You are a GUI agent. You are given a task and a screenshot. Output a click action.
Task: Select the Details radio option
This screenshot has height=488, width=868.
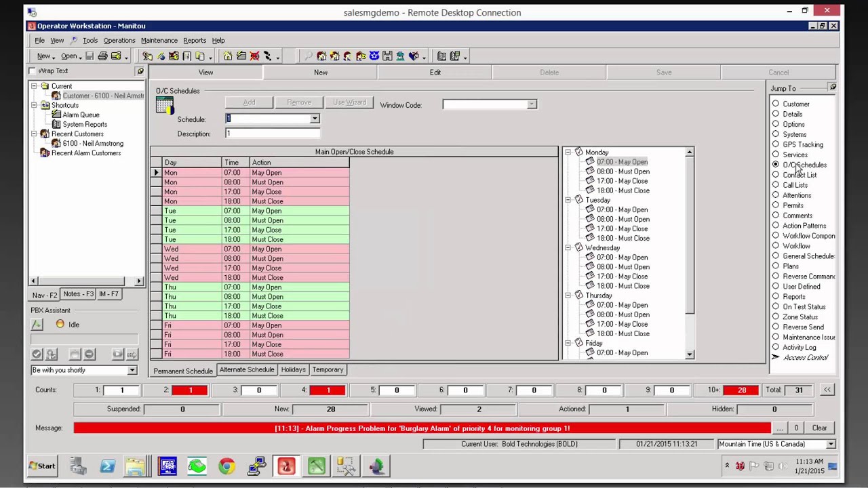(x=776, y=114)
